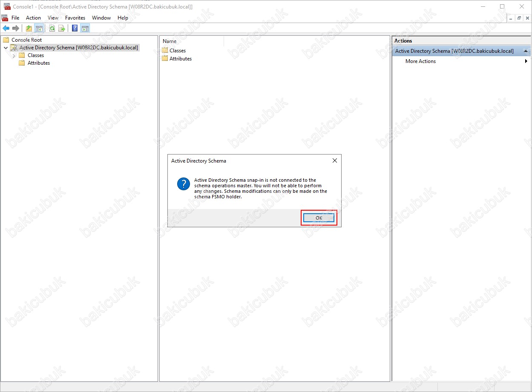
Task: Open the Help menu
Action: pos(123,18)
